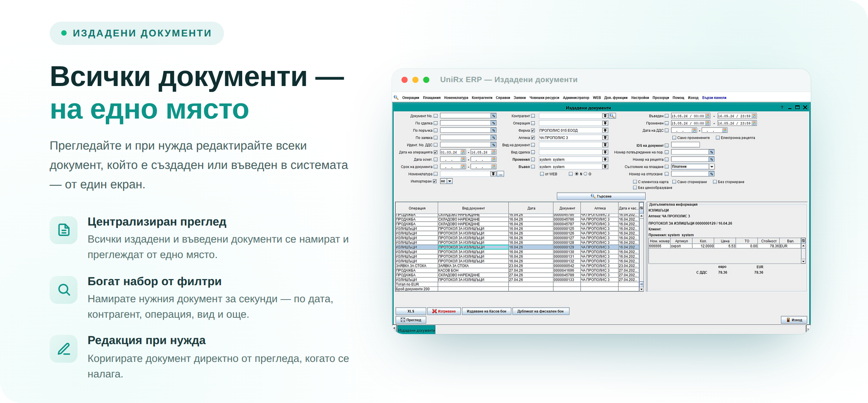Check the Само сторнирани checkbox
This screenshot has height=403, width=868.
click(674, 182)
